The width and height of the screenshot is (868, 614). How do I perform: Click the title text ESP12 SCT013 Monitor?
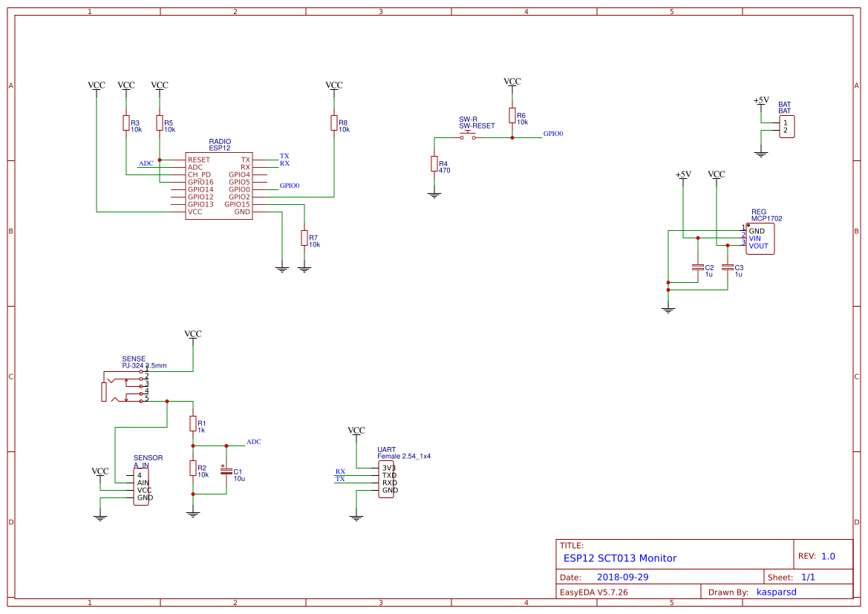click(621, 558)
